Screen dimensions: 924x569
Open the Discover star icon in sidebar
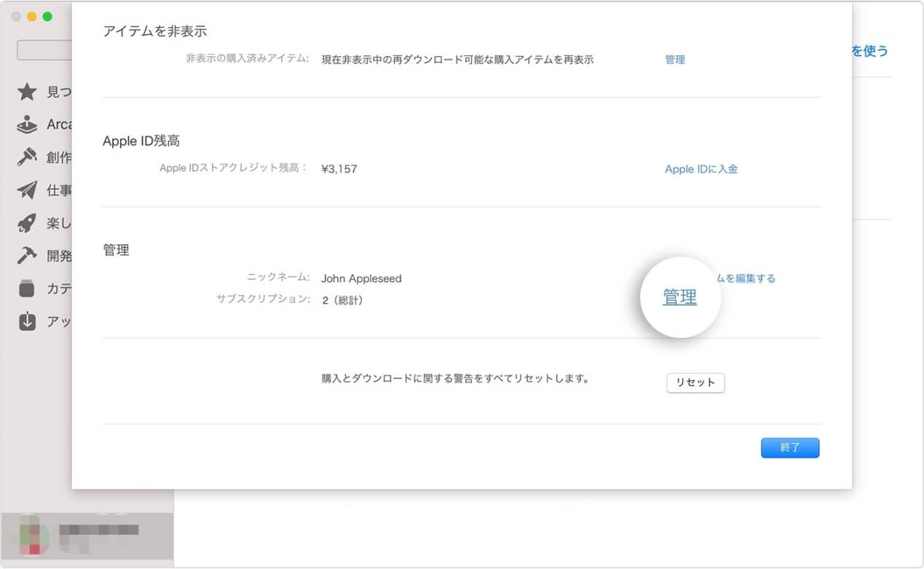click(x=27, y=92)
